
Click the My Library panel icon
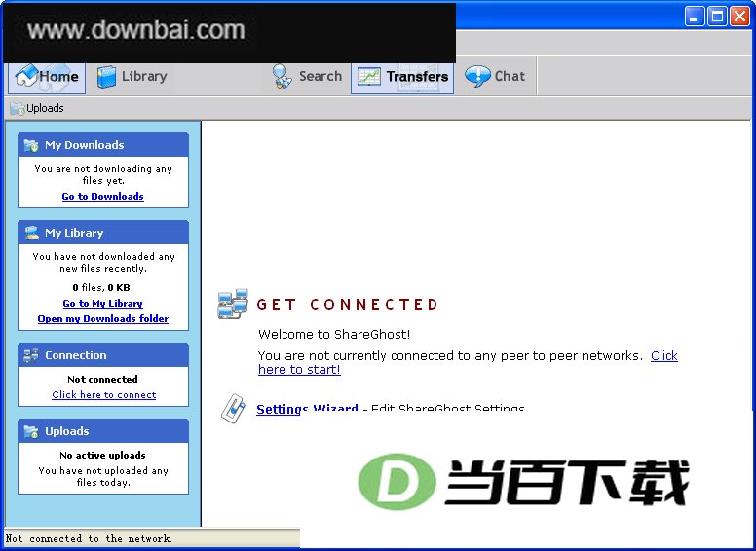(x=32, y=233)
